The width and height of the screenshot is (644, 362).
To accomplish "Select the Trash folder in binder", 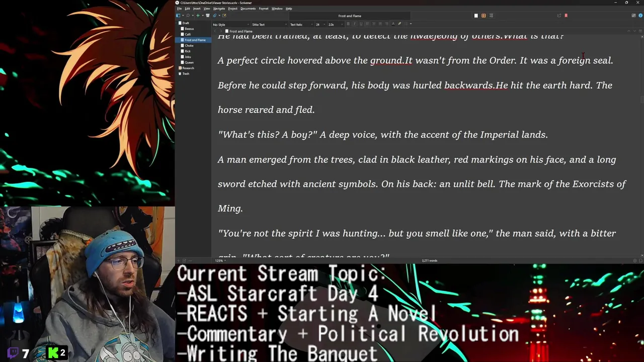I will 186,73.
